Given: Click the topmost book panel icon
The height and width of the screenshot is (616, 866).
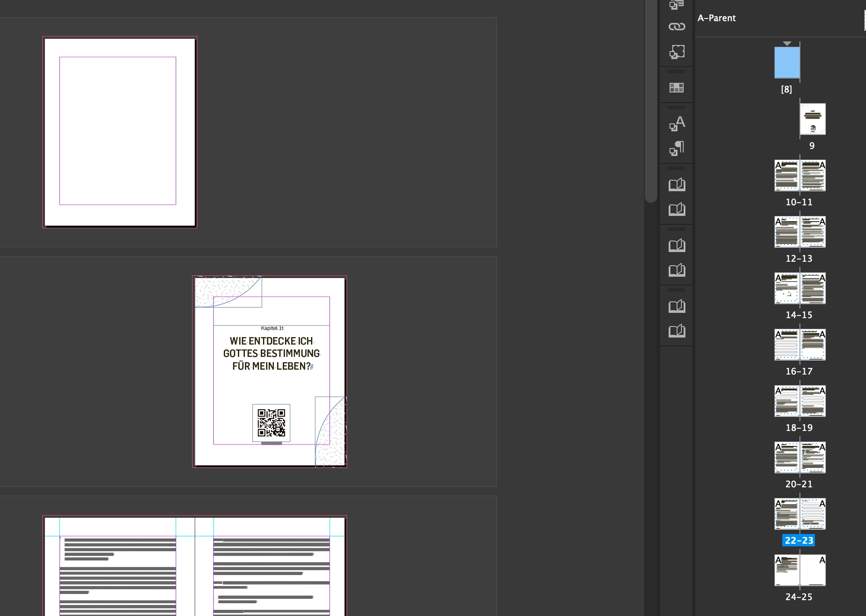Looking at the screenshot, I should (x=677, y=185).
